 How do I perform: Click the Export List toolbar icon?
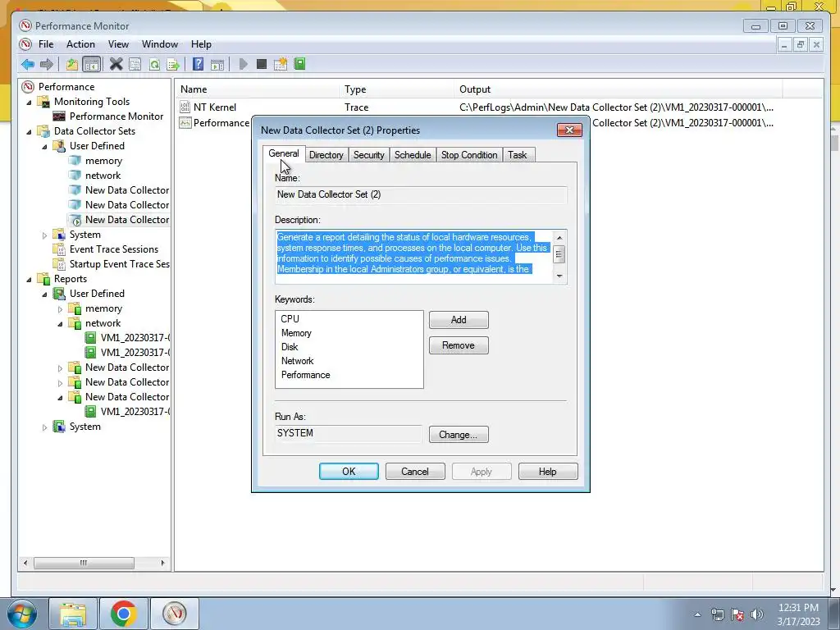[173, 64]
